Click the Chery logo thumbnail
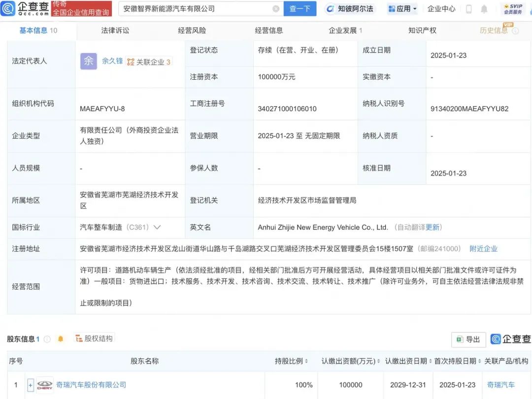 point(45,385)
